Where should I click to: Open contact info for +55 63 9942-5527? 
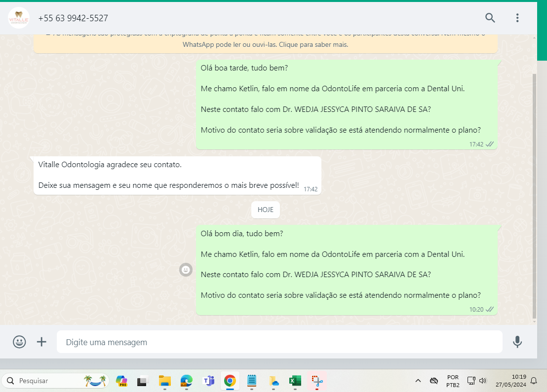pos(73,18)
